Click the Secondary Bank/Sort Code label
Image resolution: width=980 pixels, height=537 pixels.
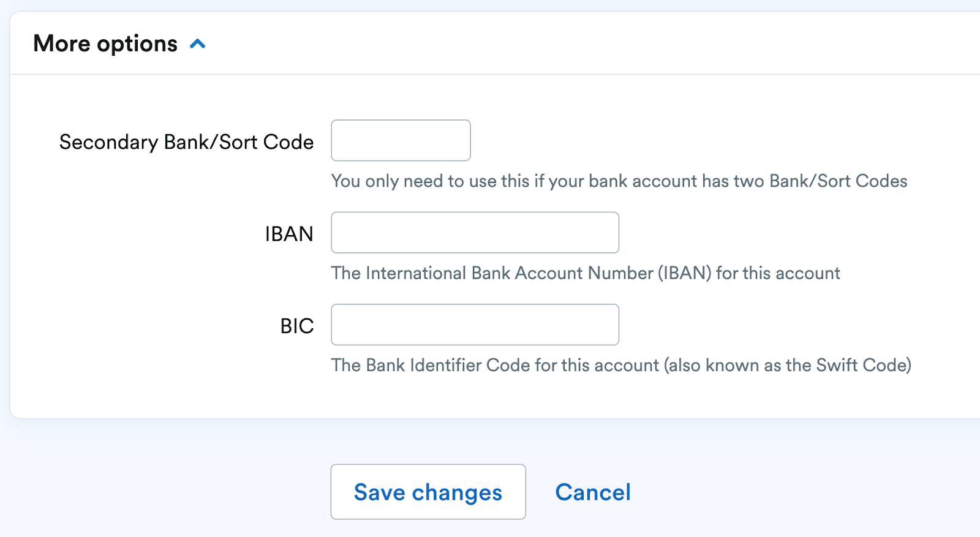(x=186, y=141)
